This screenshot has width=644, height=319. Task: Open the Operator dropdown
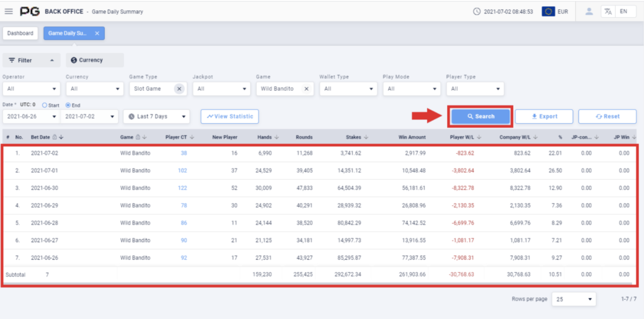(x=31, y=89)
